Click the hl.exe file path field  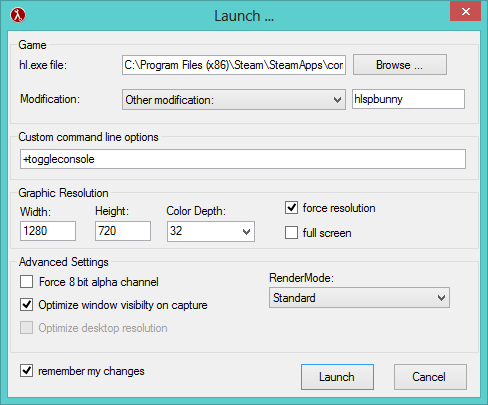pyautogui.click(x=234, y=65)
